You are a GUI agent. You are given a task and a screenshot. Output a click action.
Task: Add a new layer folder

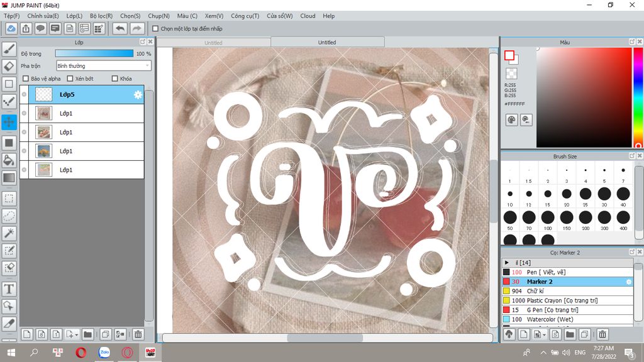click(x=87, y=334)
